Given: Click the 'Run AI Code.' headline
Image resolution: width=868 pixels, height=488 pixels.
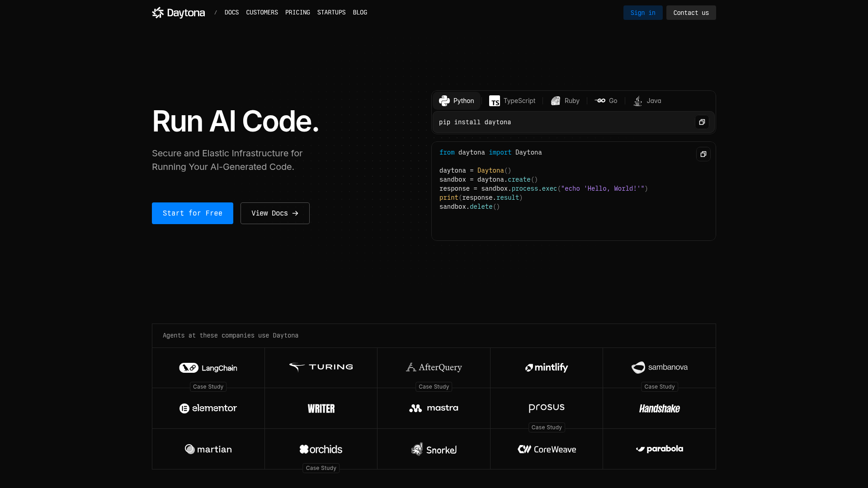Looking at the screenshot, I should [x=236, y=122].
